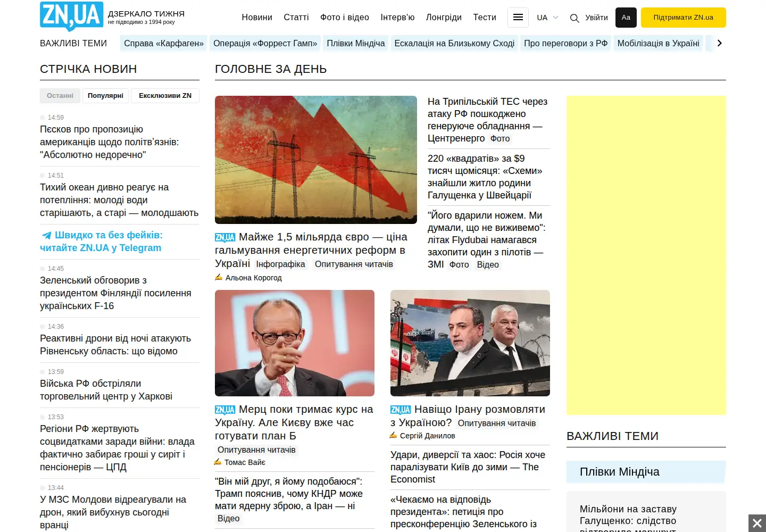Click the Відео tag on Flydubai story

[x=488, y=265]
